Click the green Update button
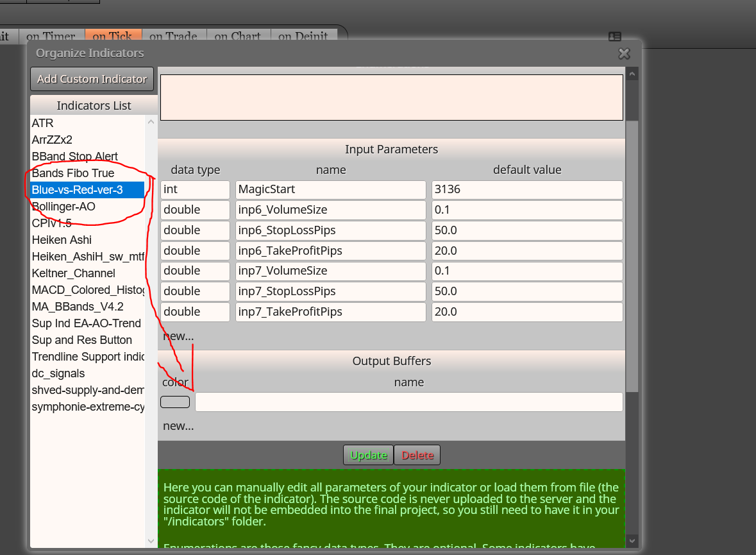This screenshot has width=756, height=555. tap(368, 455)
